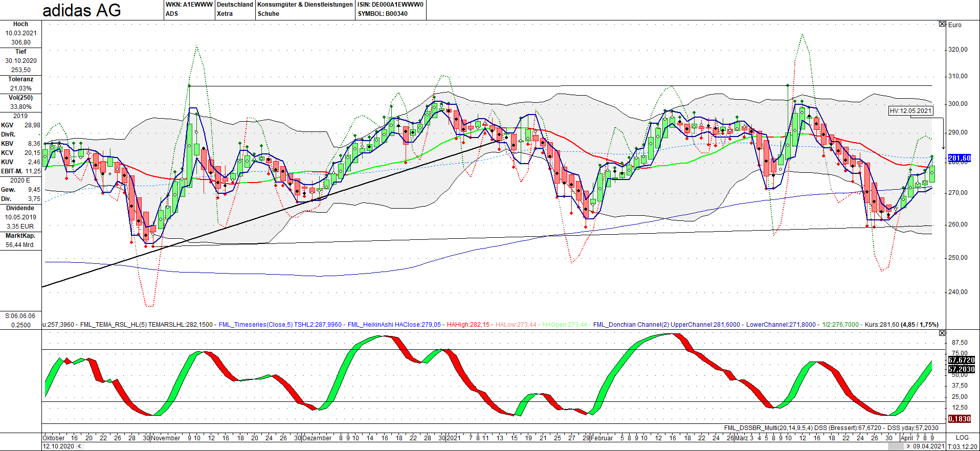Viewport: 980px width, 451px height.
Task: Click the HV:12.05.2021 annotation label
Action: coord(910,111)
